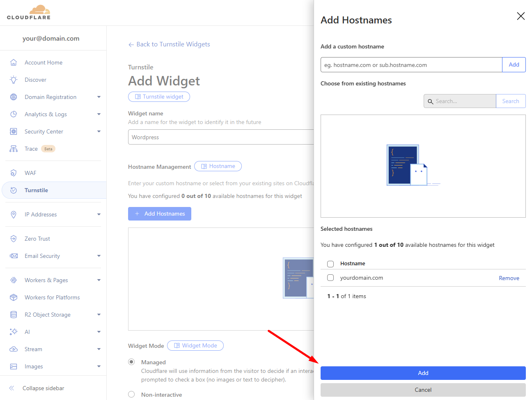Select the Non-interactive widget mode radio
This screenshot has height=400, width=532.
point(131,394)
